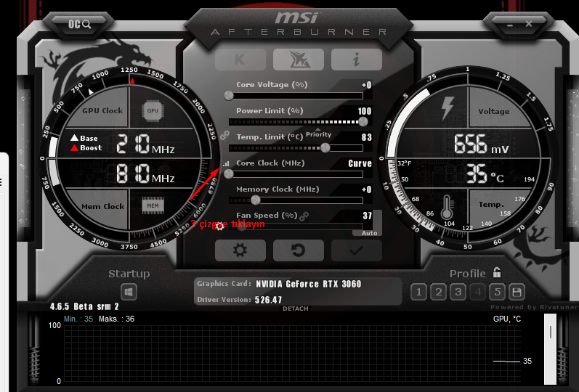This screenshot has width=579, height=392.
Task: Minimize the Afterburner window
Action: pos(510,25)
